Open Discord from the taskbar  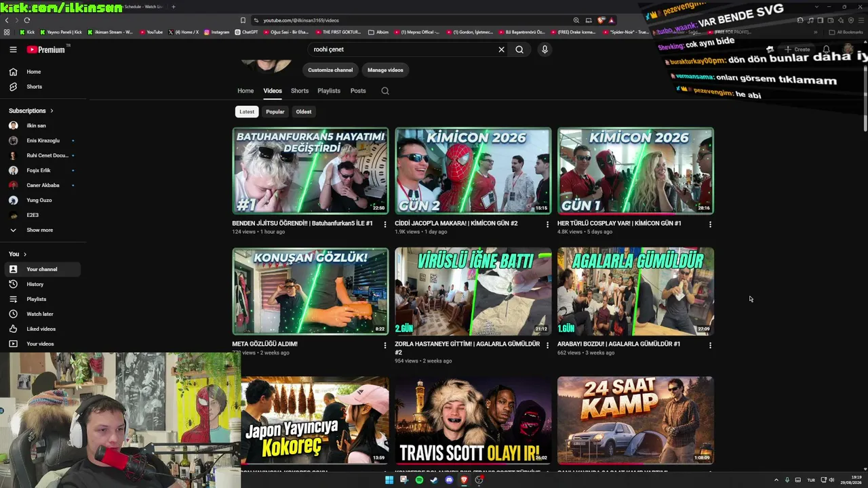point(449,480)
